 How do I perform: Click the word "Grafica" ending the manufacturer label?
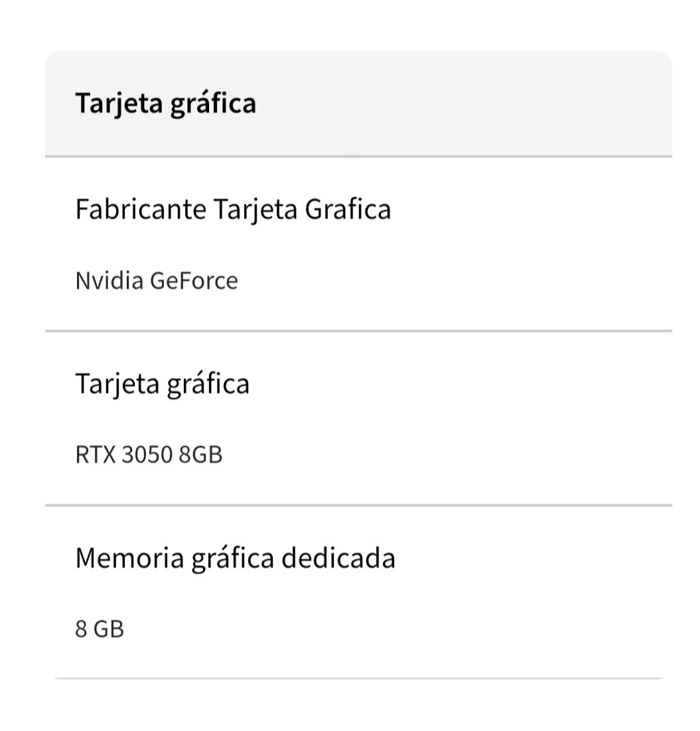348,210
